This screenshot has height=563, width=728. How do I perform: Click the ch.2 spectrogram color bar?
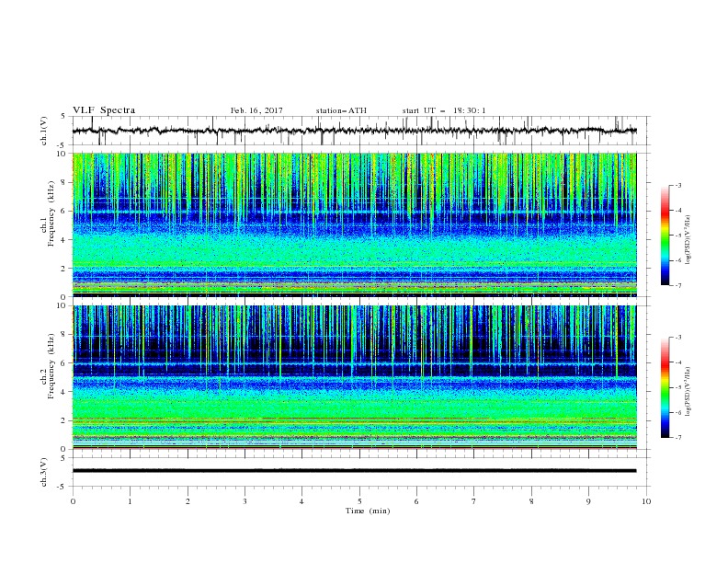coord(665,387)
